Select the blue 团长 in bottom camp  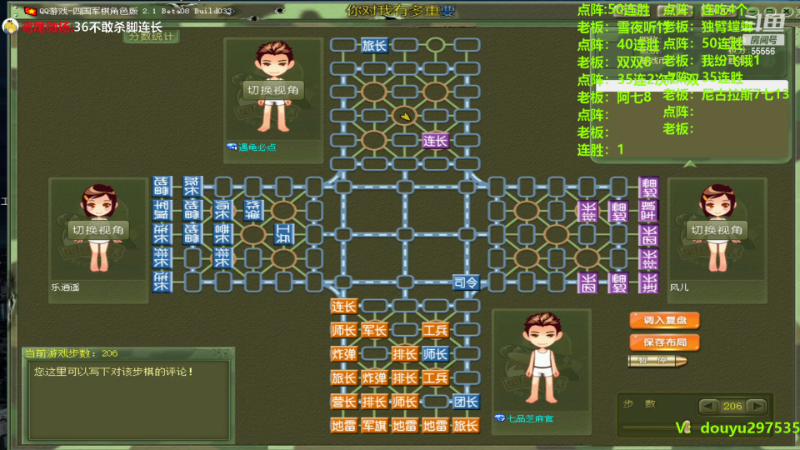pyautogui.click(x=465, y=402)
